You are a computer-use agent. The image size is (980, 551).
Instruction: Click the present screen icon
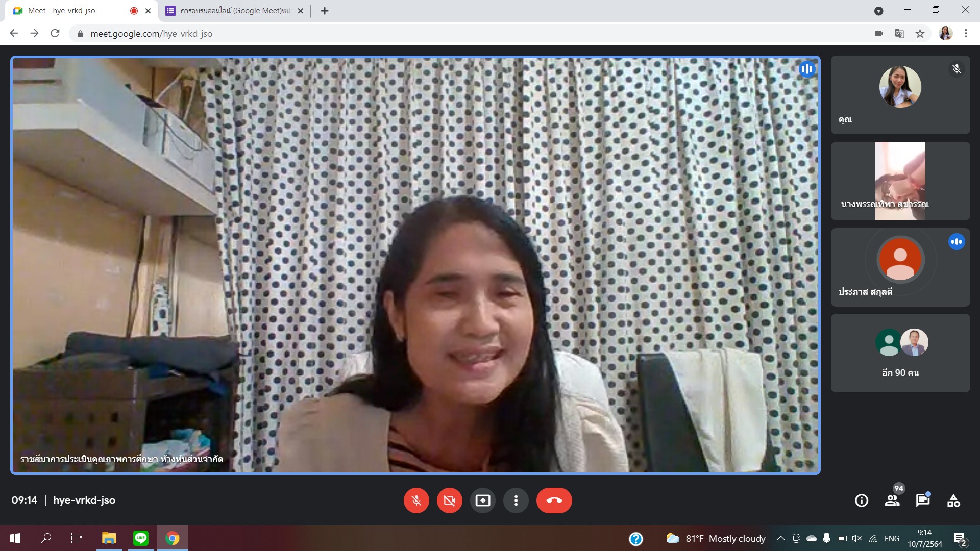tap(482, 500)
